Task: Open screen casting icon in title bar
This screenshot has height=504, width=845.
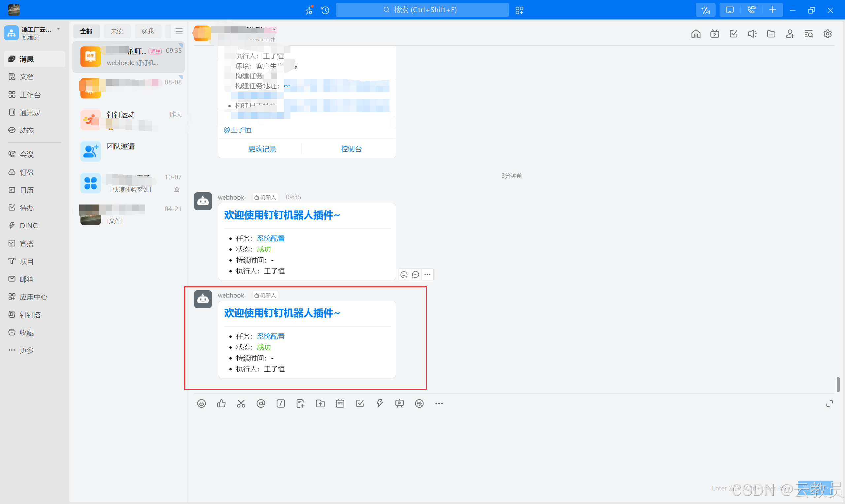Action: click(x=729, y=10)
